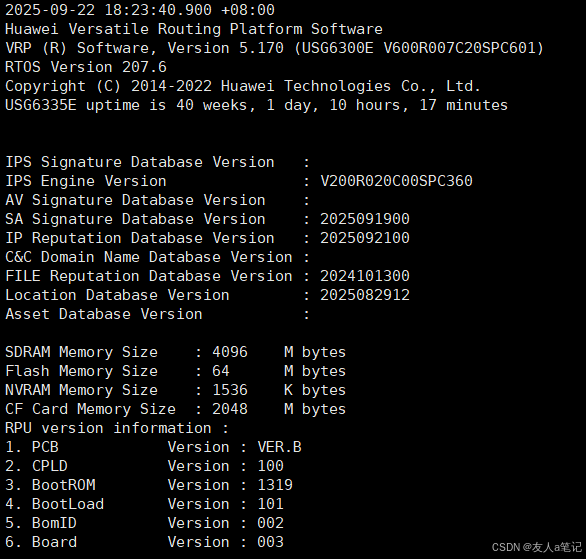Viewport: 586px width, 559px height.
Task: Click BootROM version value 1319
Action: coord(275,485)
